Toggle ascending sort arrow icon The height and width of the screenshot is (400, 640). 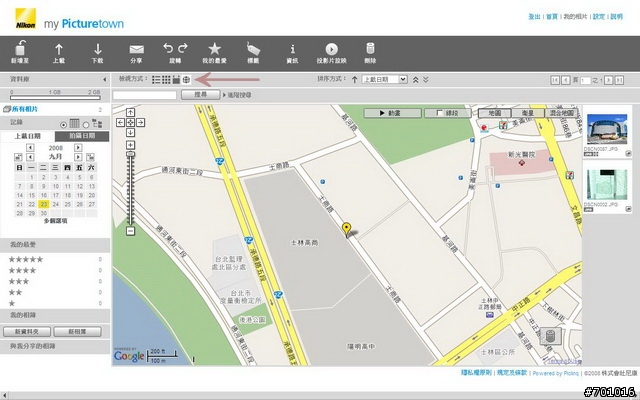pos(355,80)
